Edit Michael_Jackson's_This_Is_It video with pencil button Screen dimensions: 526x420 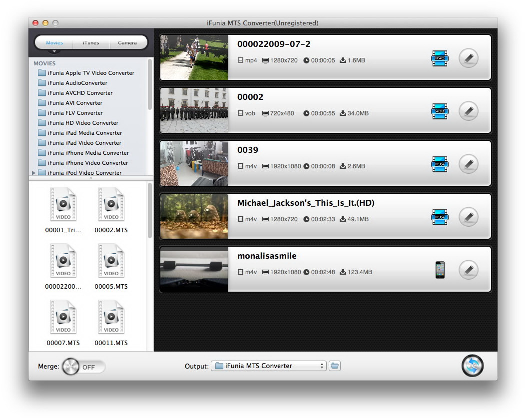click(469, 217)
